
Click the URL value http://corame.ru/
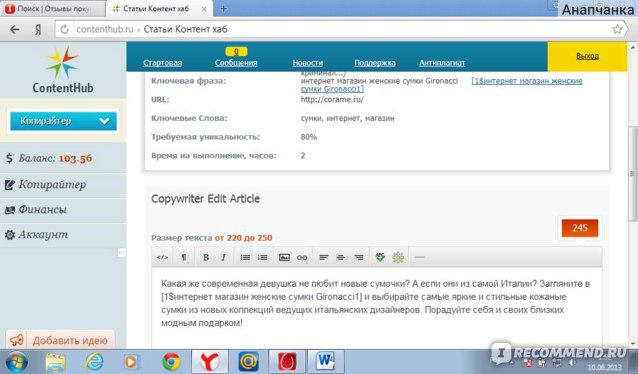click(332, 99)
